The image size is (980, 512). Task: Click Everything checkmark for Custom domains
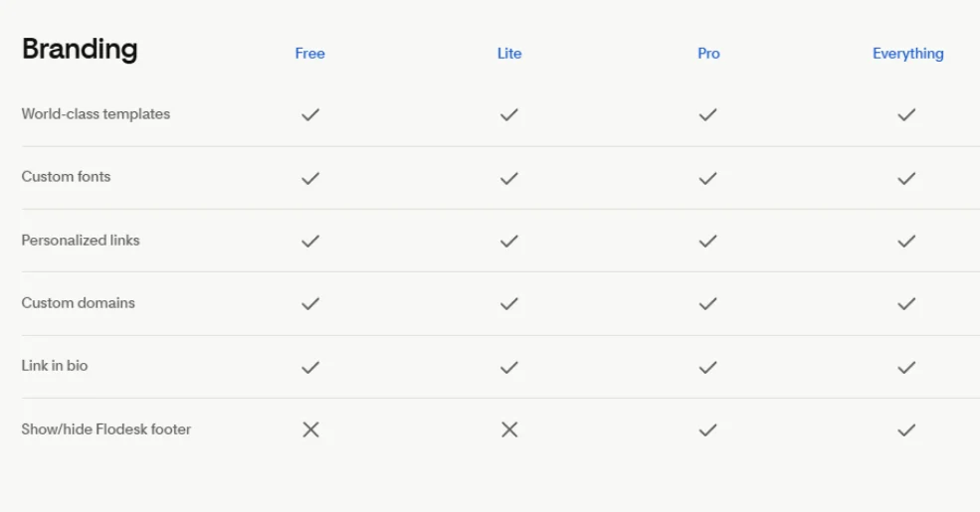[x=906, y=303]
